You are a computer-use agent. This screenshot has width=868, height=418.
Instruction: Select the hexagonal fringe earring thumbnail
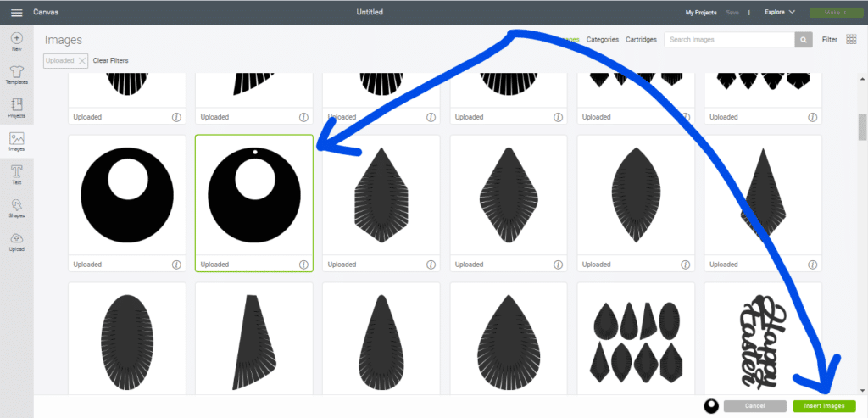[x=381, y=196]
